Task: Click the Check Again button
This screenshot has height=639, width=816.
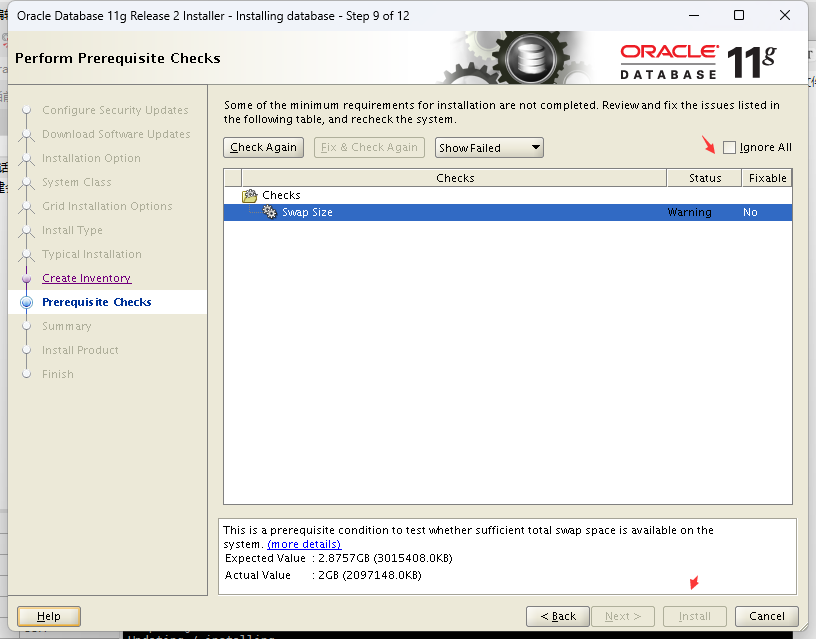Action: coord(263,148)
